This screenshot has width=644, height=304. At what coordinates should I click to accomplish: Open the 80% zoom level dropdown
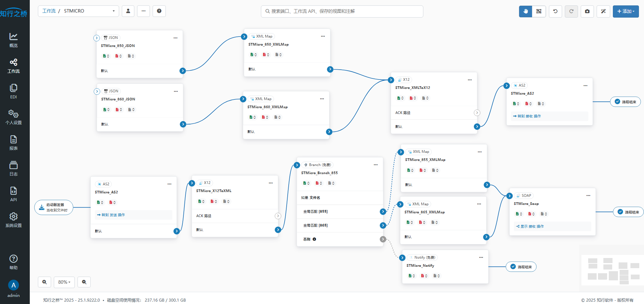(x=64, y=282)
